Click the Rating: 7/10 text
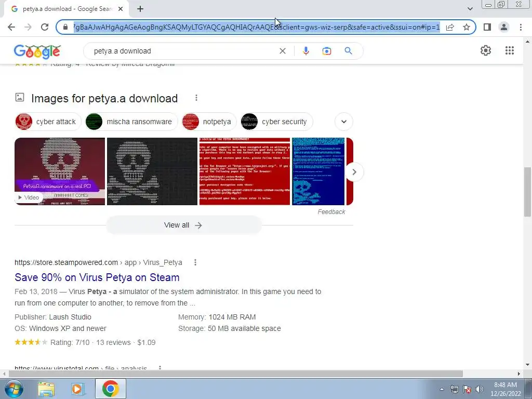Image resolution: width=532 pixels, height=399 pixels. tap(70, 342)
